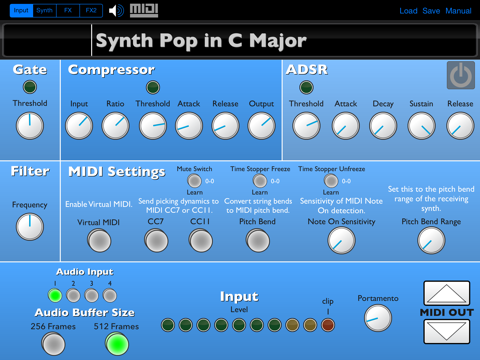Screen dimensions: 480x360
Task: Click the ADSR Attack knob
Action: tap(346, 126)
